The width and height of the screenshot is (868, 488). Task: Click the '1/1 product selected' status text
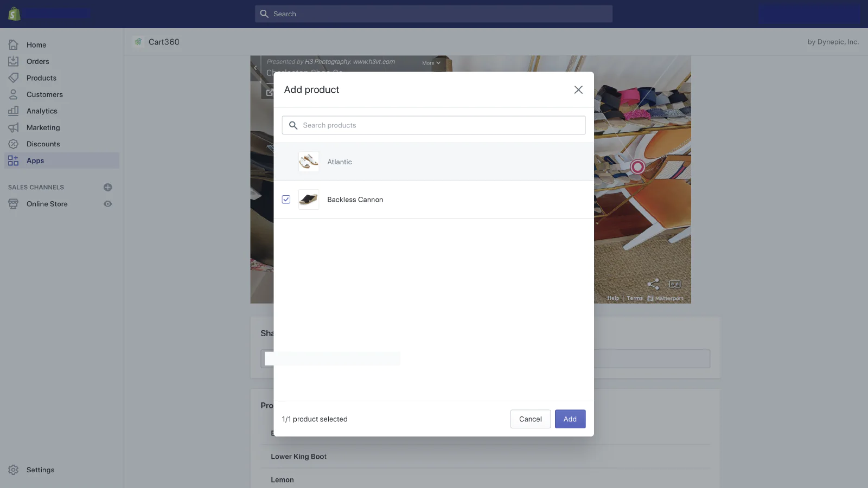tap(315, 419)
